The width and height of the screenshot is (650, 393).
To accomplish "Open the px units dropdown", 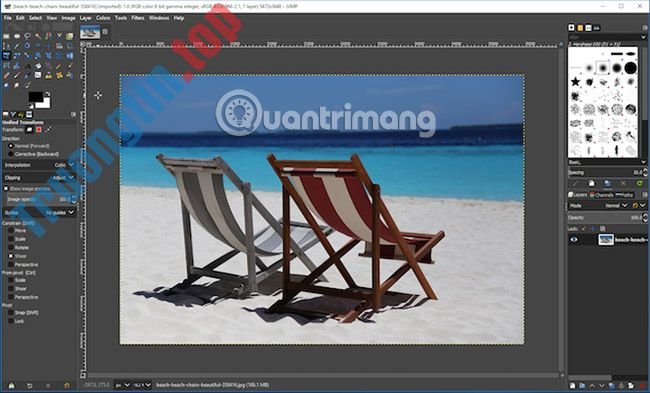I will click(122, 385).
